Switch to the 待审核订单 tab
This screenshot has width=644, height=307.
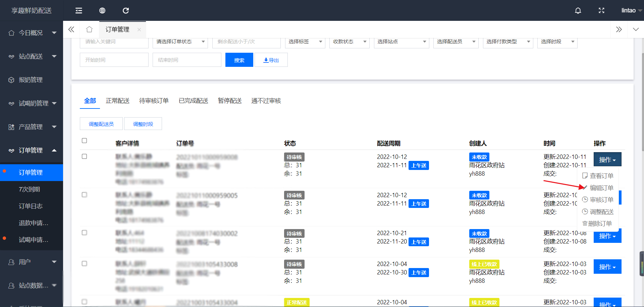(154, 101)
